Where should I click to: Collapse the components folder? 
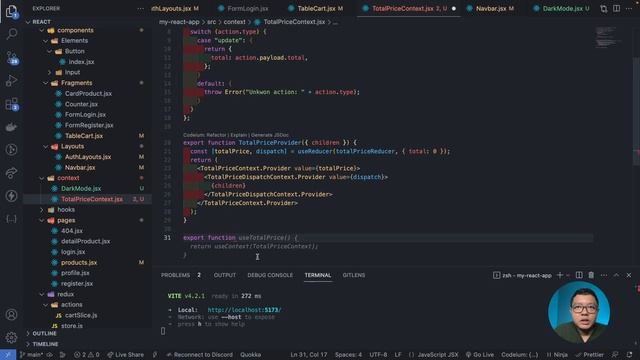coord(42,30)
